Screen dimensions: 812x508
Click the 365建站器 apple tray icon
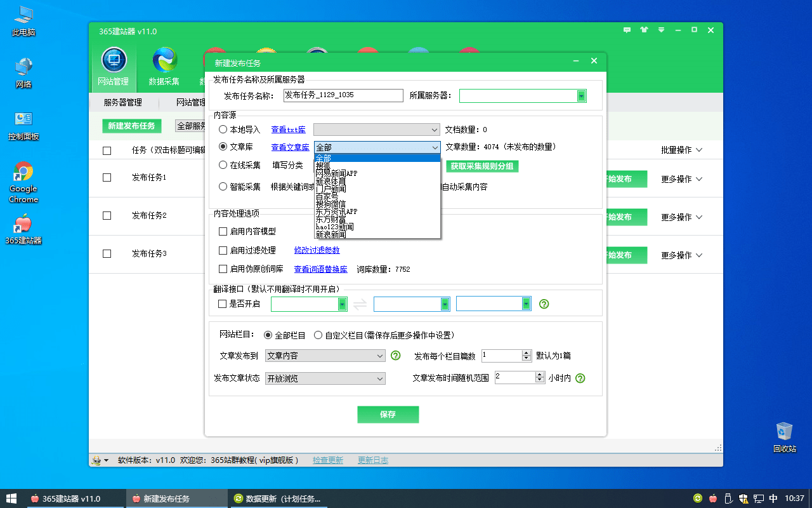[713, 498]
